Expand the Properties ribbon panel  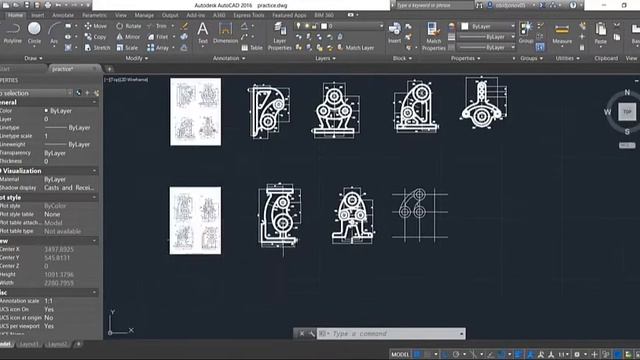pos(465,58)
